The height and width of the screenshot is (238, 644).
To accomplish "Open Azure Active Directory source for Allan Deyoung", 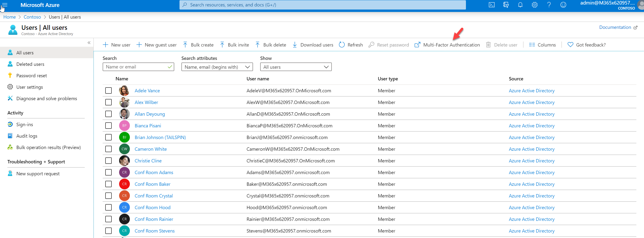I will pyautogui.click(x=532, y=114).
